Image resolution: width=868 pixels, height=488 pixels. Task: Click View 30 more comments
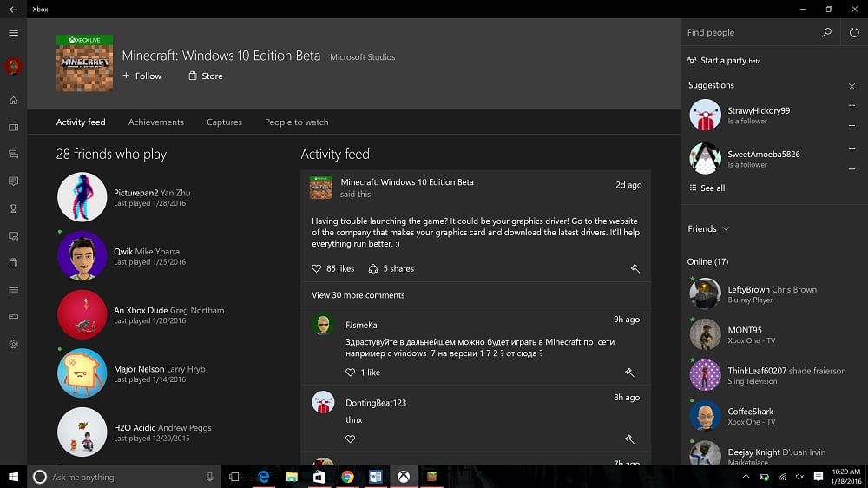pyautogui.click(x=358, y=295)
